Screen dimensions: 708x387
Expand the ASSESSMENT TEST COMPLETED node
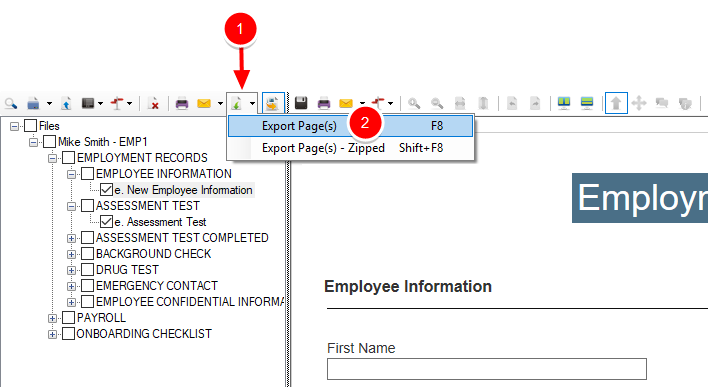tap(71, 238)
